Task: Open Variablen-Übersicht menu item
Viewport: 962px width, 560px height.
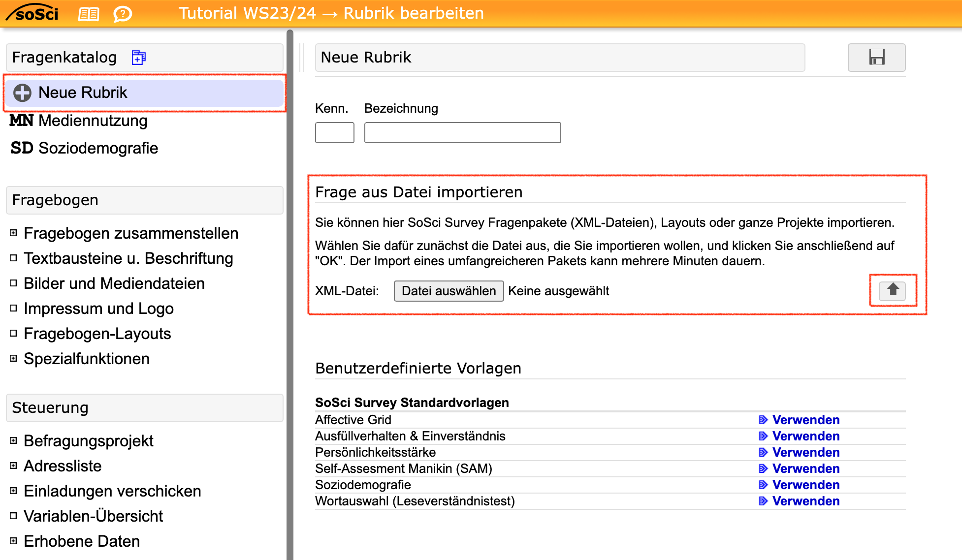Action: (93, 516)
